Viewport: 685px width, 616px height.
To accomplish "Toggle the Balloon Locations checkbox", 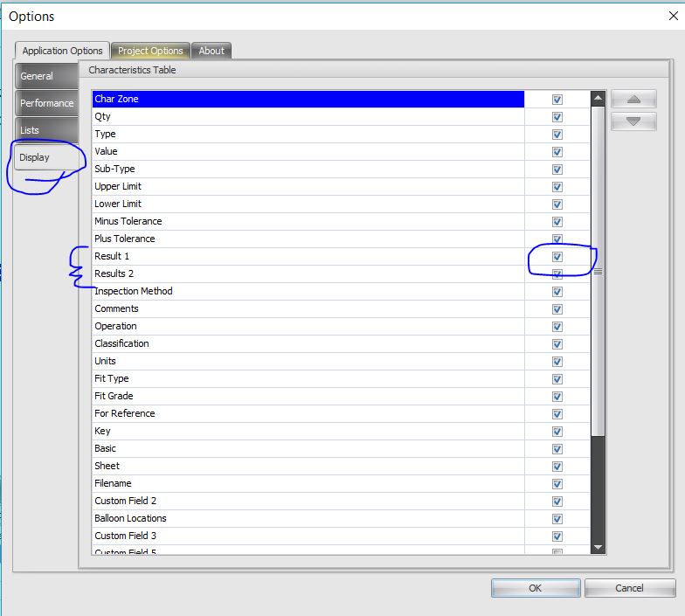I will tap(557, 519).
